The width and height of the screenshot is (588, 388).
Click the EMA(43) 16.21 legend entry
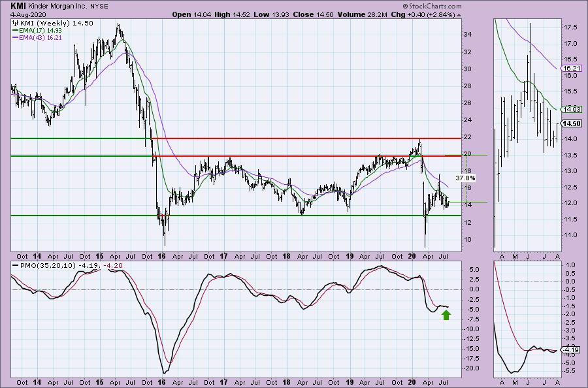pyautogui.click(x=40, y=37)
